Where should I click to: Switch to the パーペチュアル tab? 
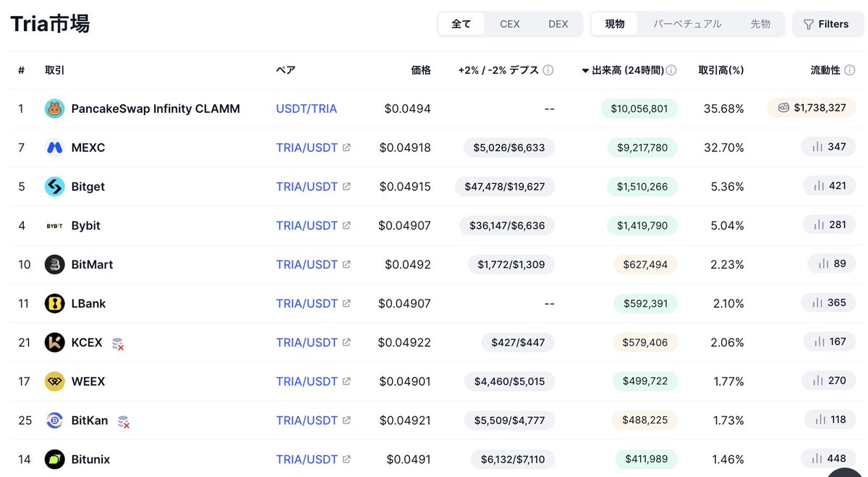[x=688, y=24]
